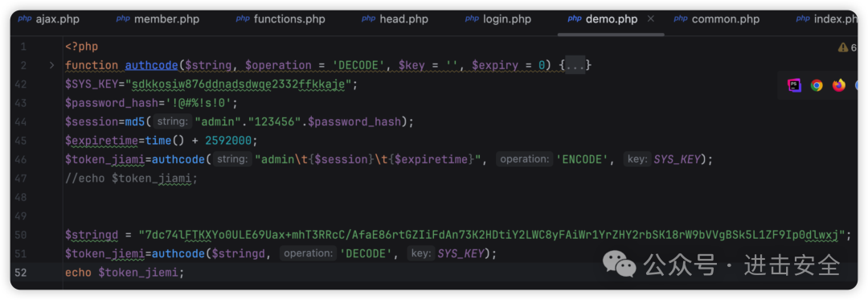Viewport: 868px width, 300px height.
Task: Click line number 52 in gutter
Action: [20, 273]
